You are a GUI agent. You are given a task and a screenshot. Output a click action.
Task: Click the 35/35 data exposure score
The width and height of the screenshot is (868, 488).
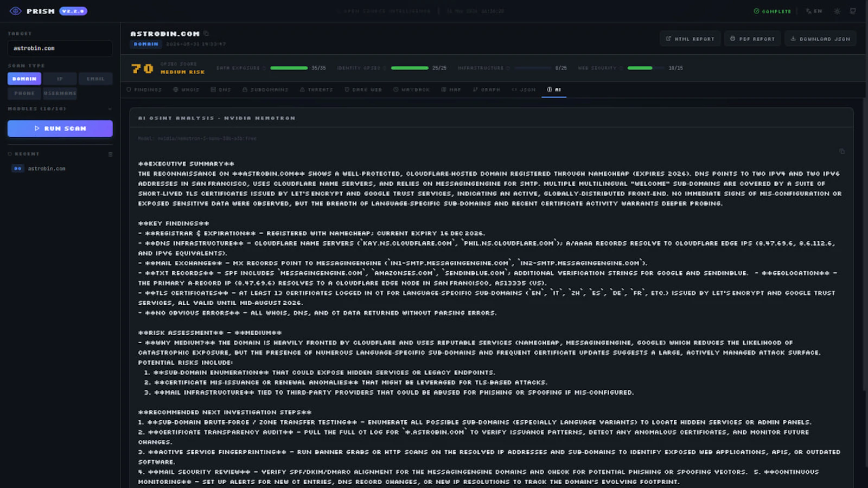click(x=318, y=68)
